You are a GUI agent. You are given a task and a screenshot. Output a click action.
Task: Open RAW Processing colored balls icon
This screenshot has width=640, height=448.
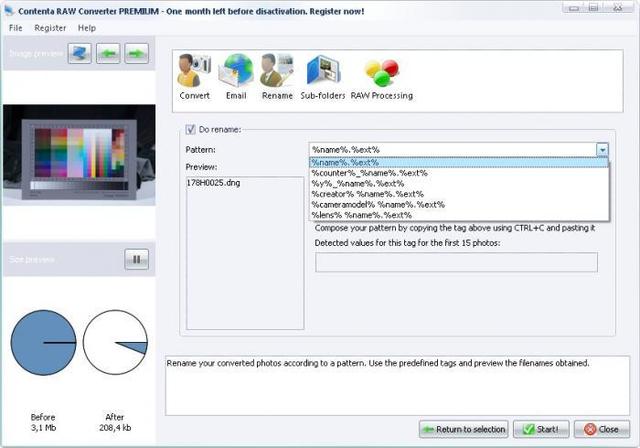[382, 77]
